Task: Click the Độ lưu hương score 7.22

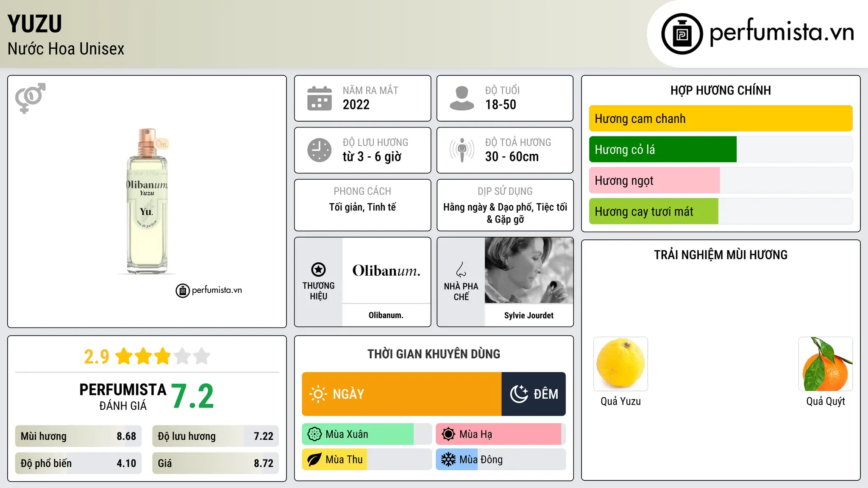Action: 216,436
